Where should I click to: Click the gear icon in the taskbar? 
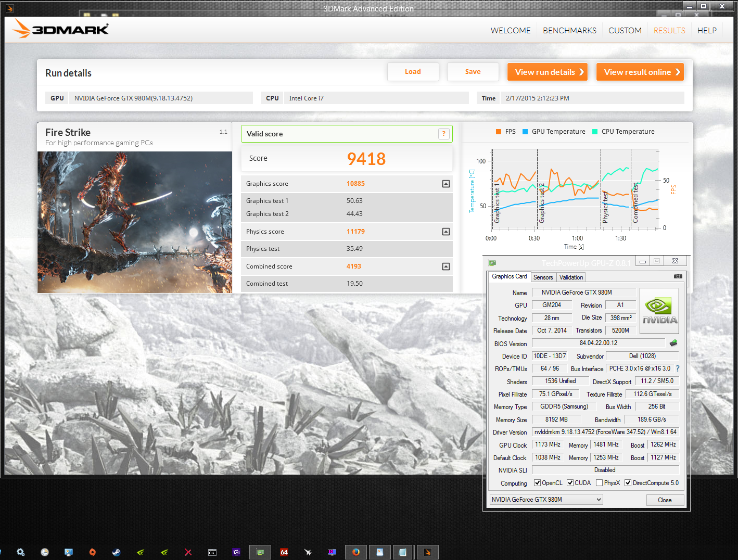[x=20, y=552]
